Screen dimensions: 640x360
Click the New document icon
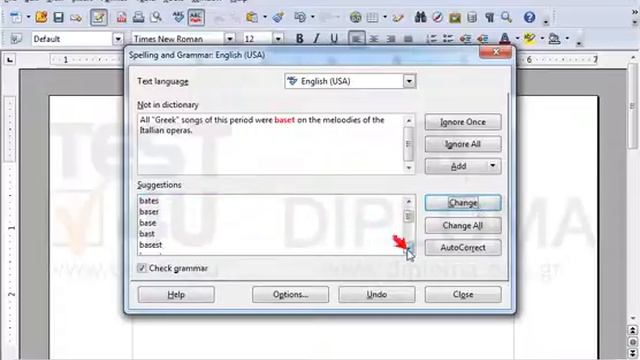point(16,17)
